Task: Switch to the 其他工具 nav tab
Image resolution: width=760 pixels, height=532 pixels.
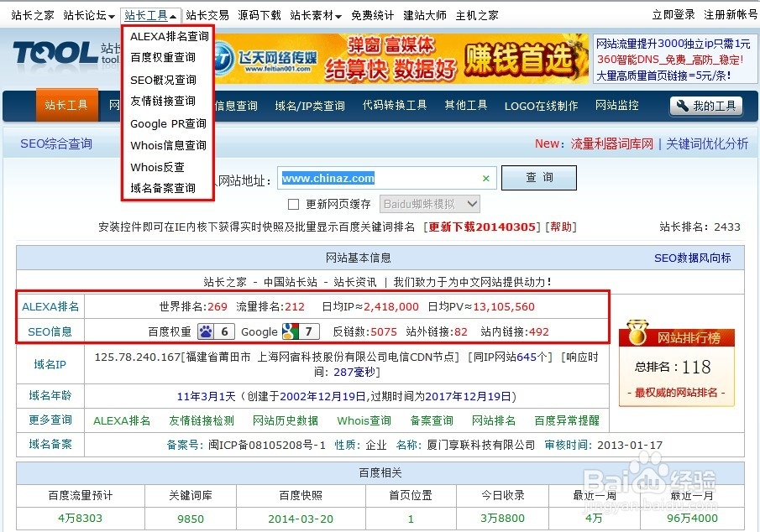Action: pos(466,105)
